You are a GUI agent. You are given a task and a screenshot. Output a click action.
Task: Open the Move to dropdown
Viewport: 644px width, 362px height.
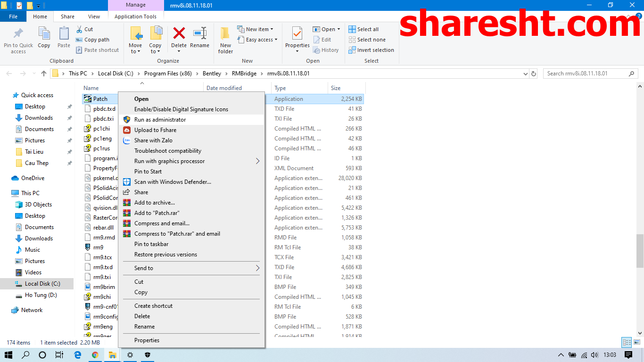135,51
